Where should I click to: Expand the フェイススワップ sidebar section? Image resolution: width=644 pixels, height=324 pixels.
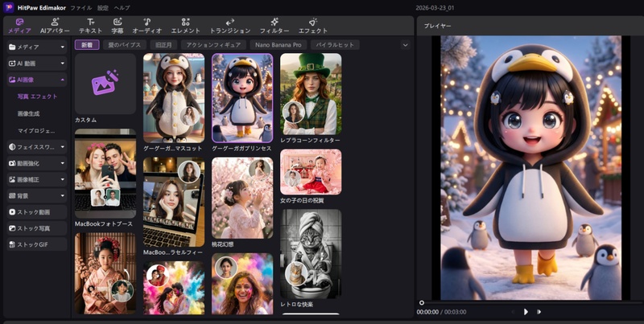[36, 147]
